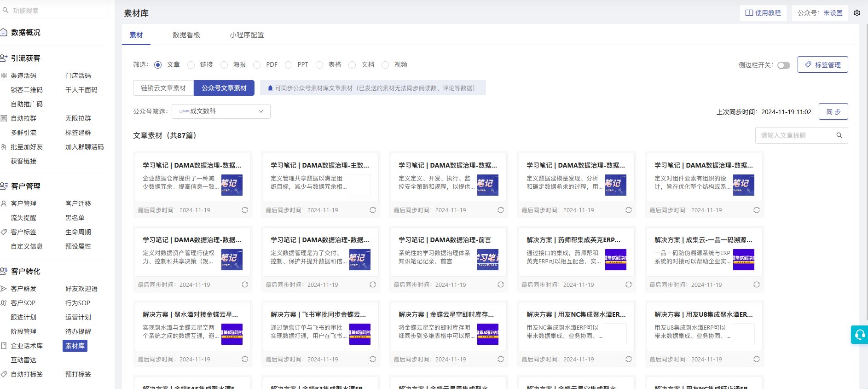Viewport: 868px width, 389px height.
Task: Switch to the 小程序配置 tab
Action: pyautogui.click(x=247, y=35)
